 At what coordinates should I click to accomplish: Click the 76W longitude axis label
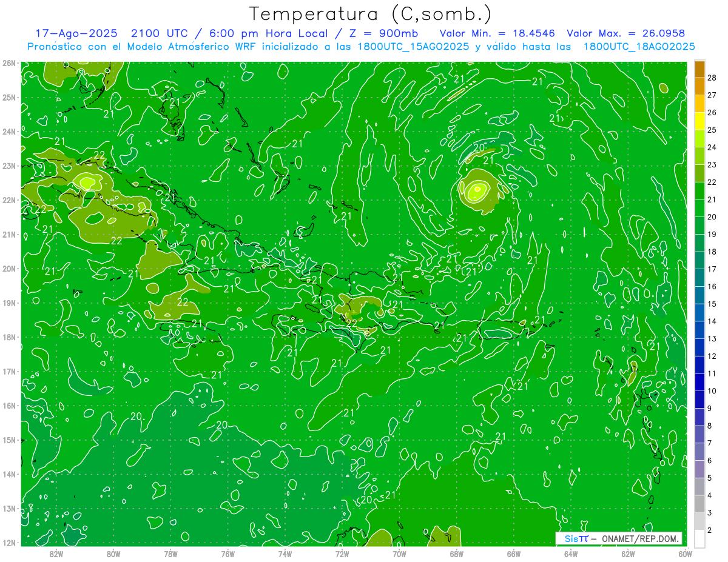228,554
